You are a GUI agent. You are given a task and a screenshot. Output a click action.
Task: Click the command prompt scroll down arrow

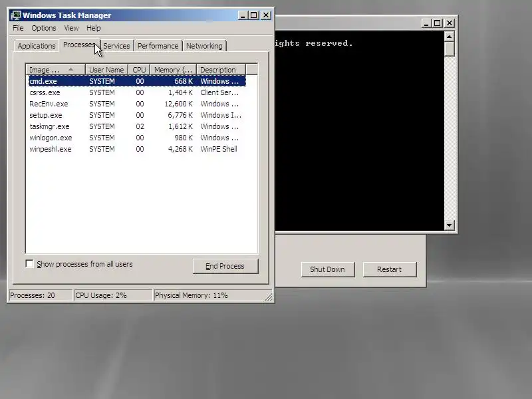[x=450, y=225]
